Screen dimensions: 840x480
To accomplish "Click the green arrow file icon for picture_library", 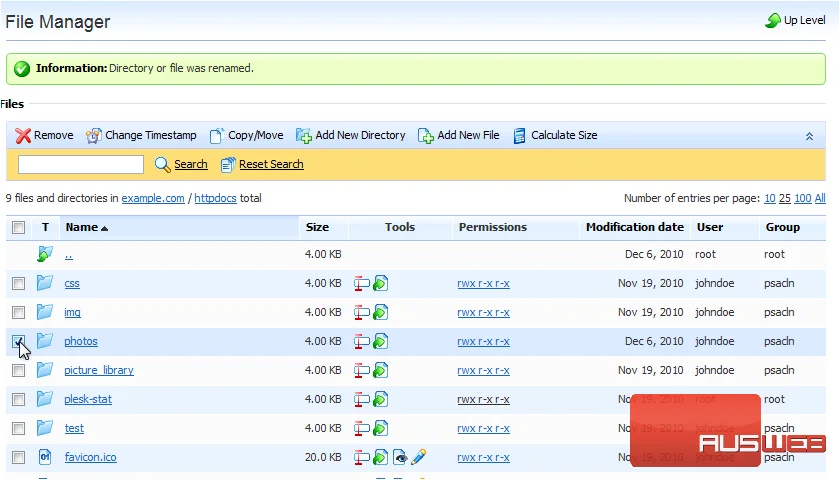I will point(380,370).
